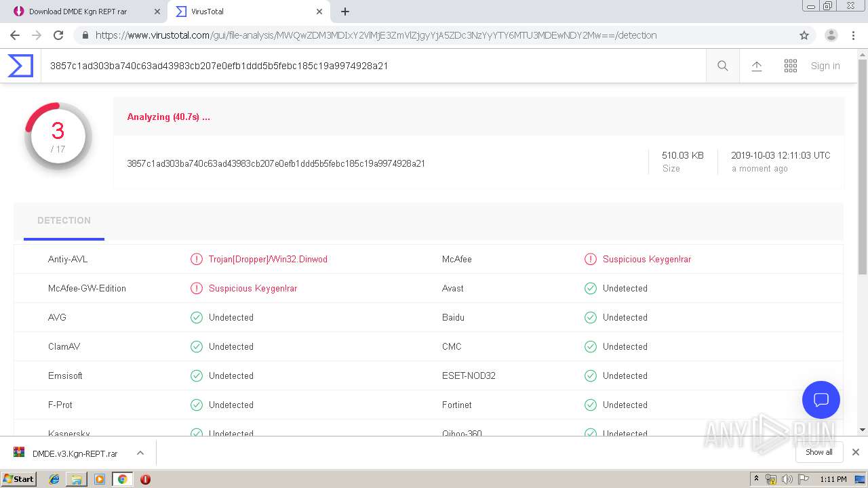The image size is (868, 488).
Task: Open the Windows Start menu
Action: (x=19, y=479)
